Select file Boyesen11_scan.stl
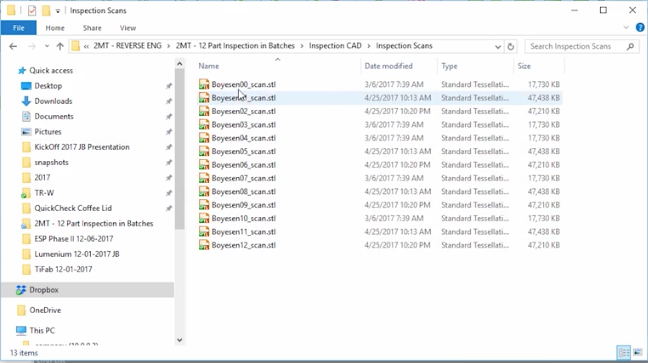This screenshot has height=363, width=648. tap(243, 232)
